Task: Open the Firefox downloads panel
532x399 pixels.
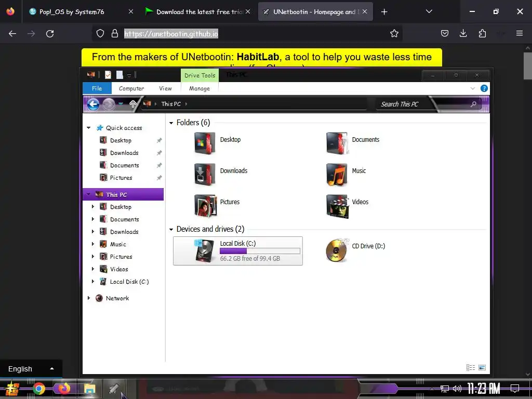Action: click(463, 33)
